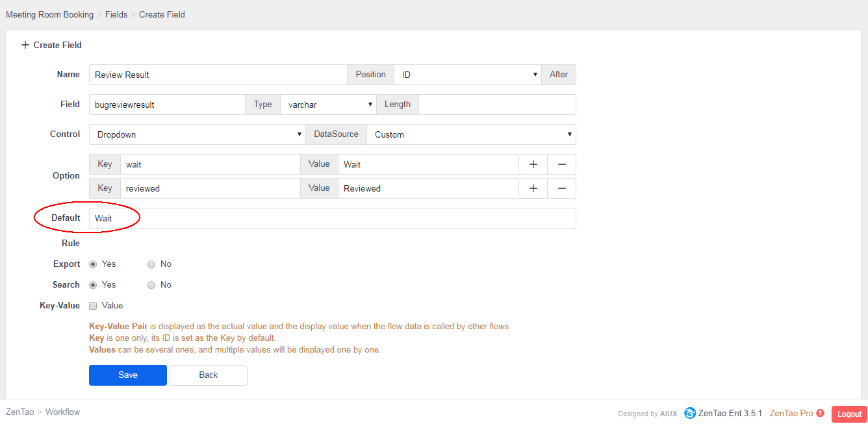The width and height of the screenshot is (868, 424).
Task: Select No for Search
Action: pyautogui.click(x=151, y=285)
